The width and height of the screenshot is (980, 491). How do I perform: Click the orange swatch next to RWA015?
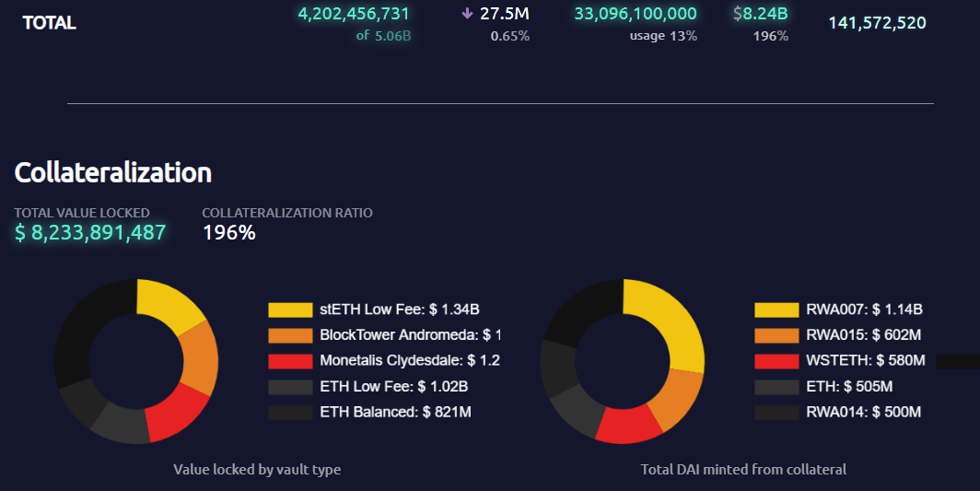tap(776, 335)
